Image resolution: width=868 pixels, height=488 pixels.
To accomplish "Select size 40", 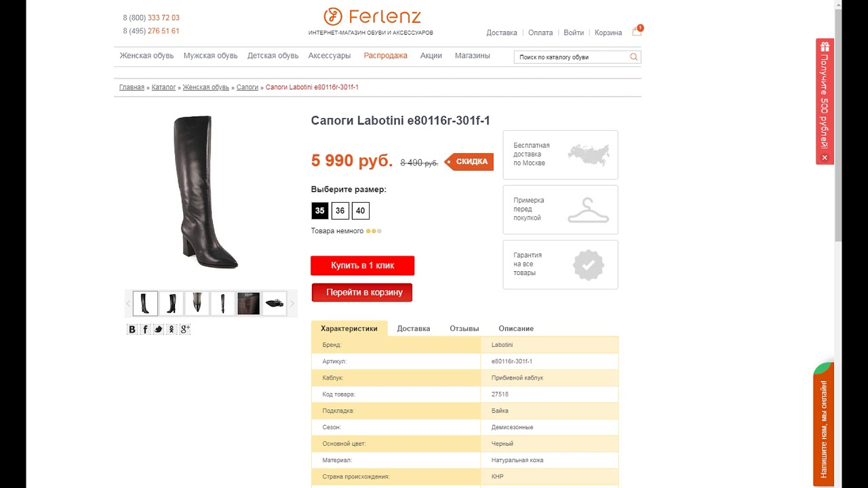I will tap(360, 211).
